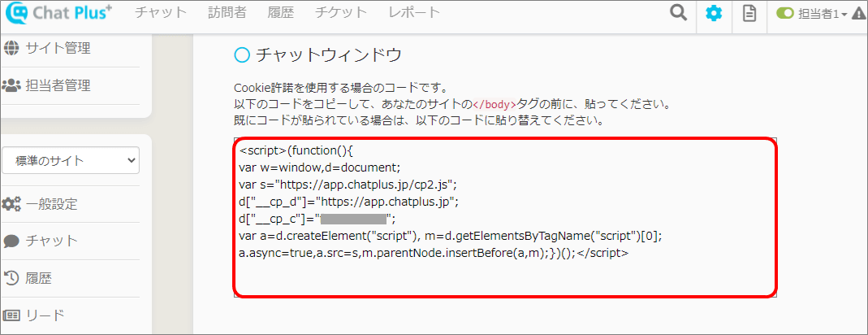The width and height of the screenshot is (868, 335).
Task: Open リード in the sidebar
Action: click(x=45, y=315)
